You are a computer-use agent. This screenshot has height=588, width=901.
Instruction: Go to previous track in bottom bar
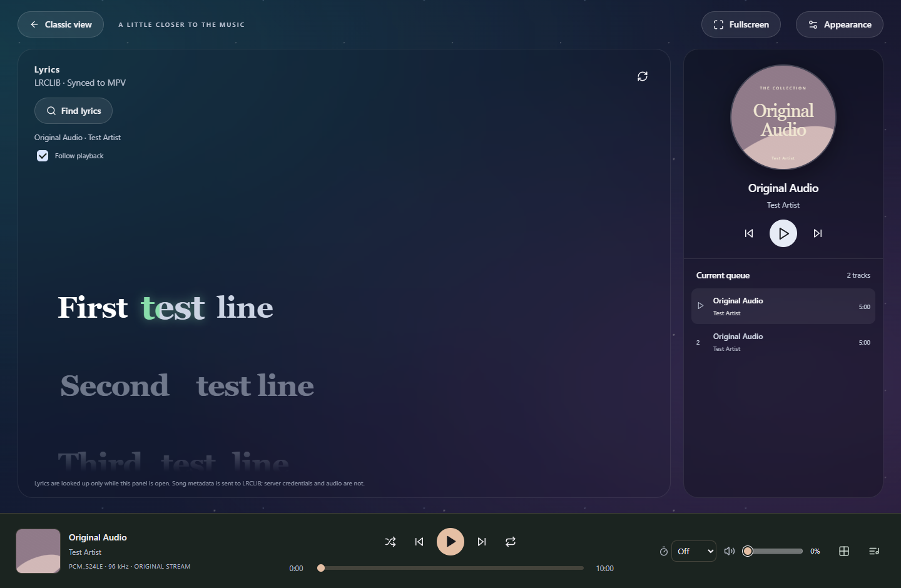[x=419, y=542]
